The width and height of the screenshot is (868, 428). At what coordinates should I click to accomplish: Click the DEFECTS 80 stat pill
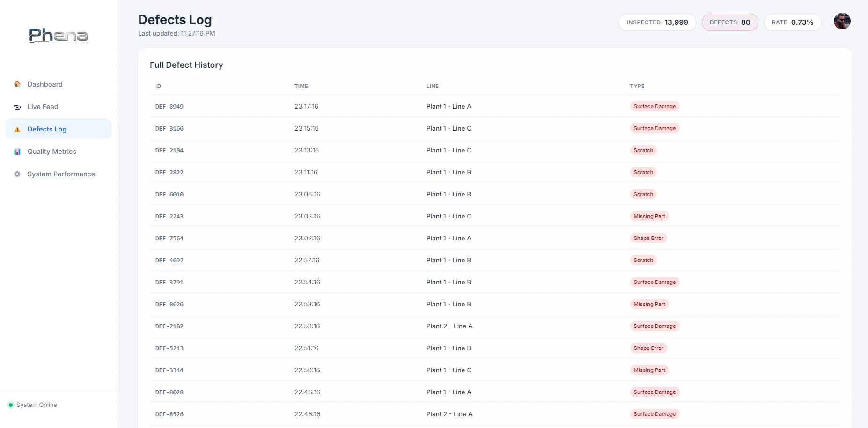tap(729, 22)
